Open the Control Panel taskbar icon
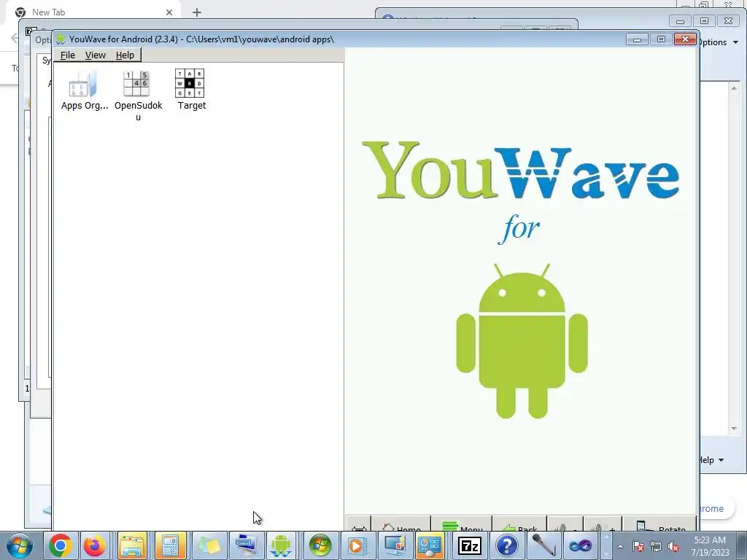This screenshot has width=747, height=560. [x=430, y=545]
